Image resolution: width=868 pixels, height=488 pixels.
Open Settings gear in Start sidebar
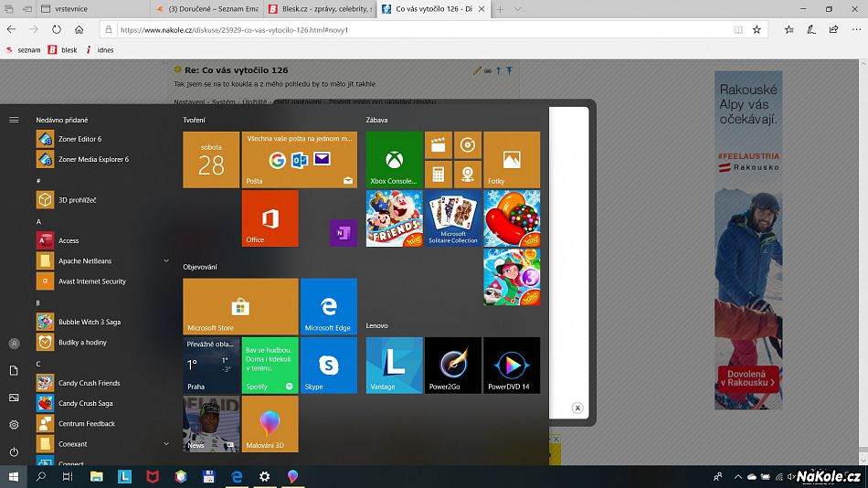click(14, 425)
